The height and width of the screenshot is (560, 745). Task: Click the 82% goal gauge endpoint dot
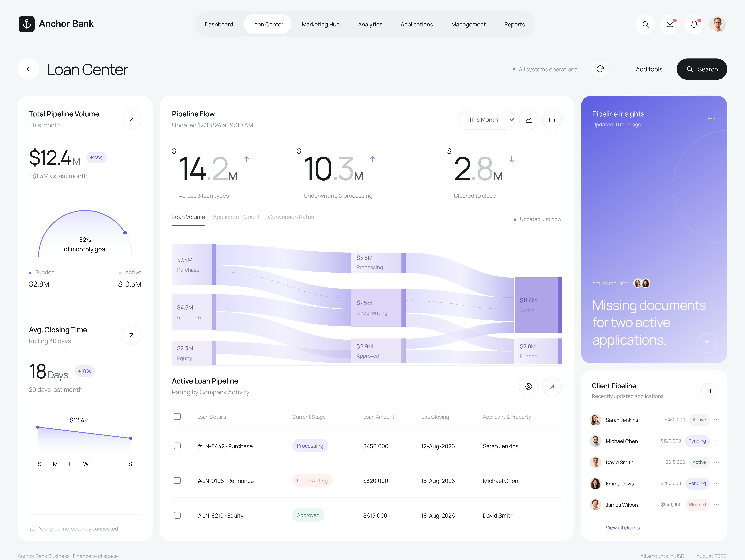click(x=125, y=233)
